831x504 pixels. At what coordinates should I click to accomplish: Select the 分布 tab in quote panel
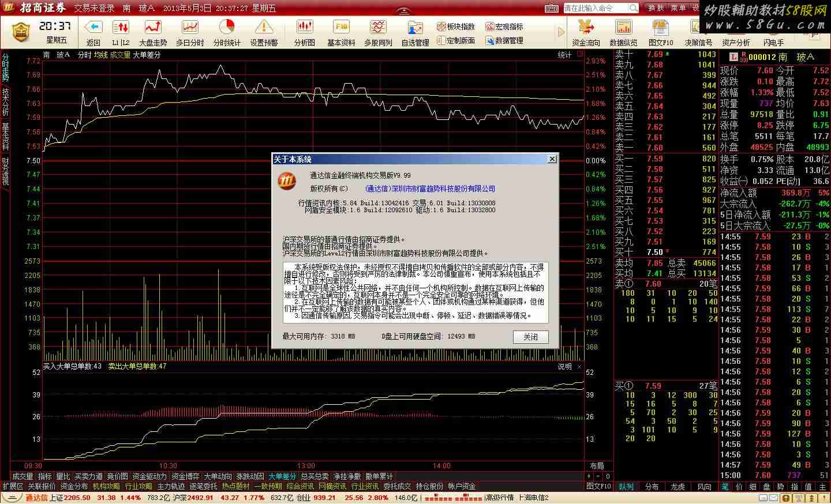point(652,487)
